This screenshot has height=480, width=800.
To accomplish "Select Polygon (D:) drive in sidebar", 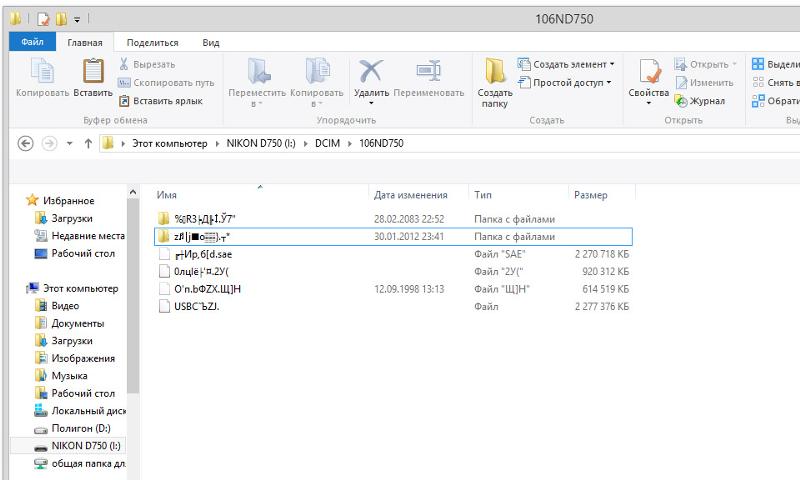I will click(78, 428).
